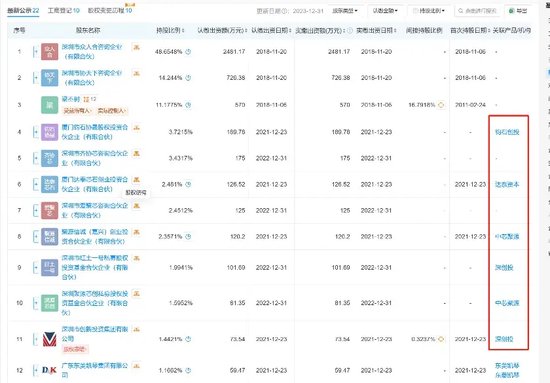Sort by subscribed capital amount column header
Screen dimensions: 550x383
(222, 31)
